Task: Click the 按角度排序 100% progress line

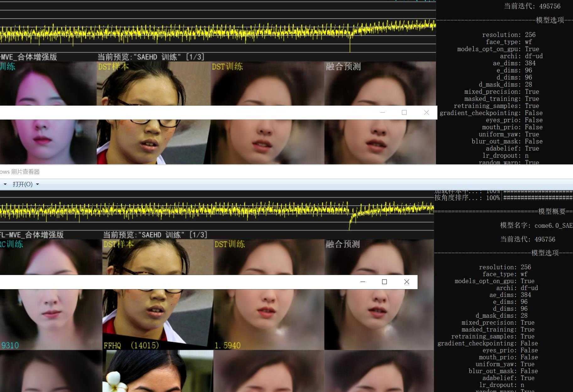Action: [503, 198]
